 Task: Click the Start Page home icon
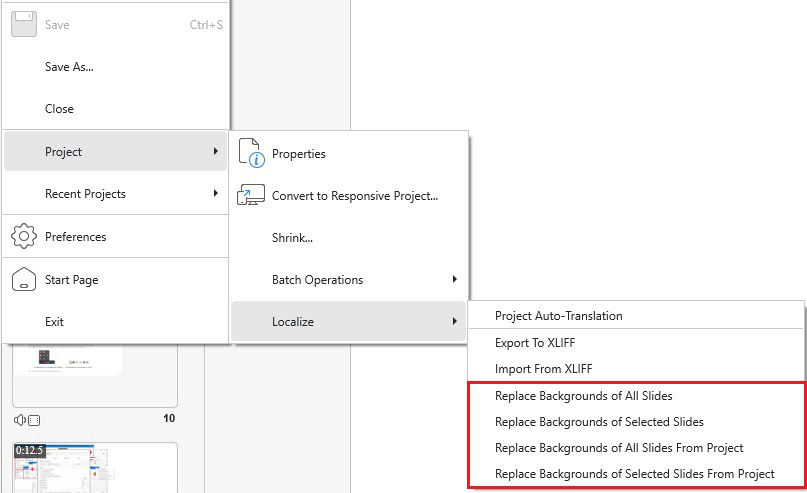click(24, 280)
